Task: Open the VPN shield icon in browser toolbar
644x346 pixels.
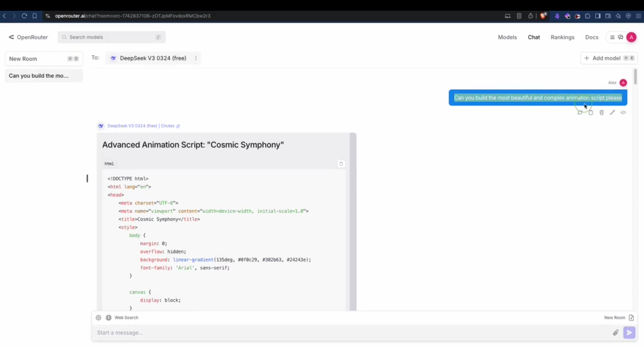Action: 628,16
